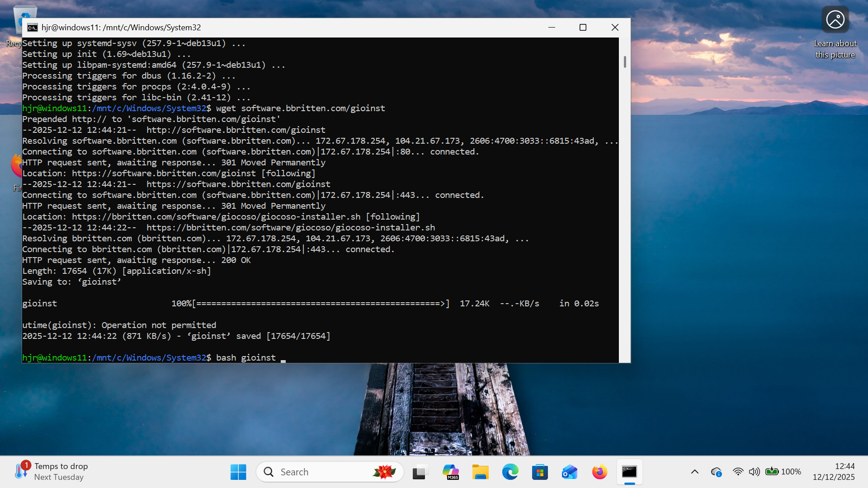868x488 pixels.
Task: Click the terminal vertical scrollbar thumb
Action: (x=625, y=62)
